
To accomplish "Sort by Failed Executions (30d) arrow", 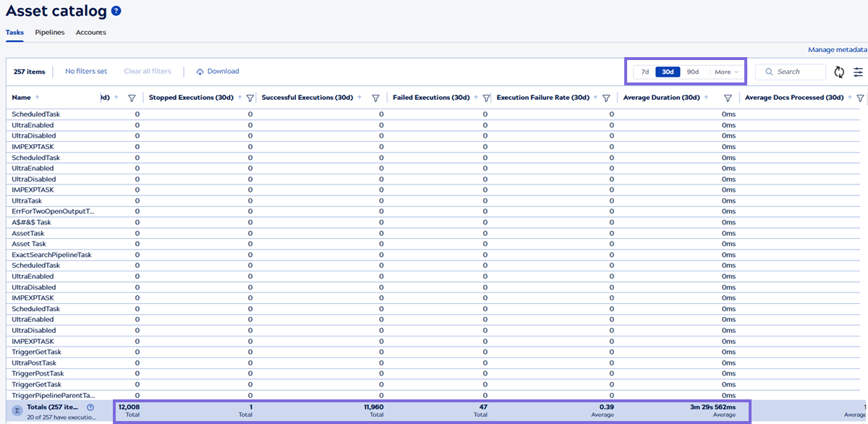I will coord(476,97).
